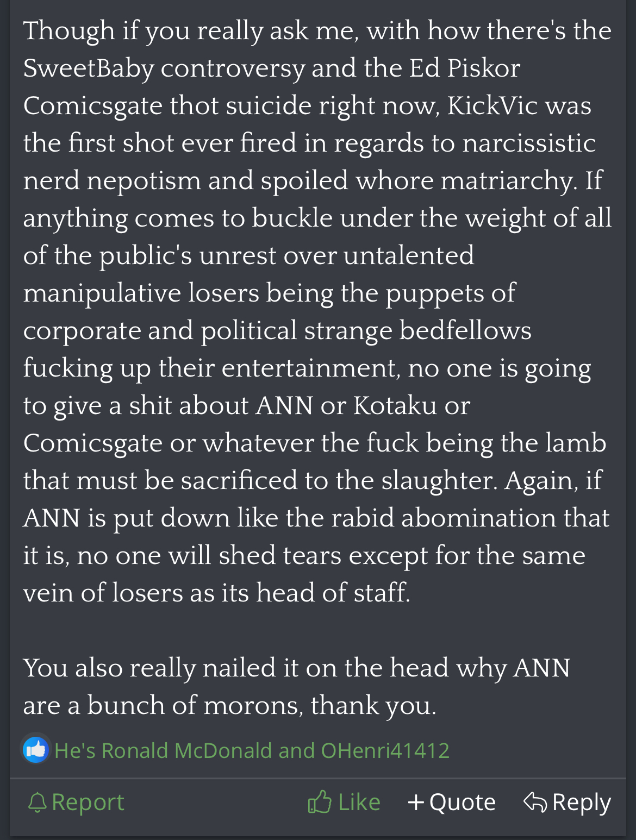Click the word "SweetBaby" in the post

coord(89,68)
